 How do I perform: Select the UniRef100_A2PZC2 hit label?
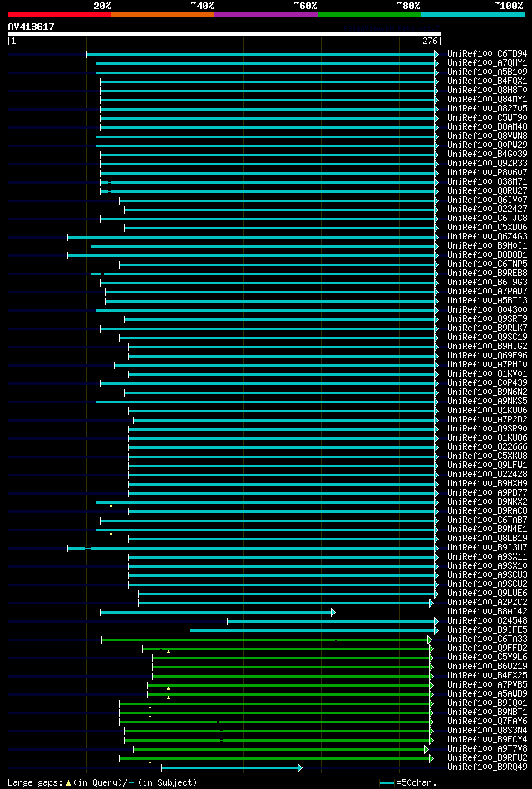coord(487,602)
